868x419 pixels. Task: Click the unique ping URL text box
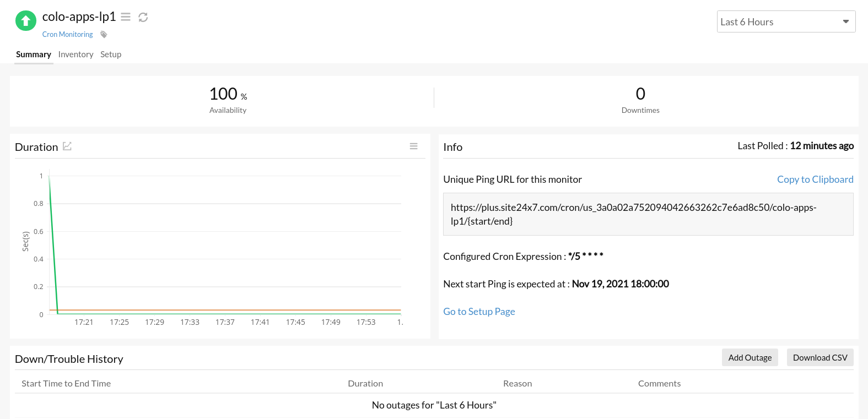pyautogui.click(x=648, y=214)
